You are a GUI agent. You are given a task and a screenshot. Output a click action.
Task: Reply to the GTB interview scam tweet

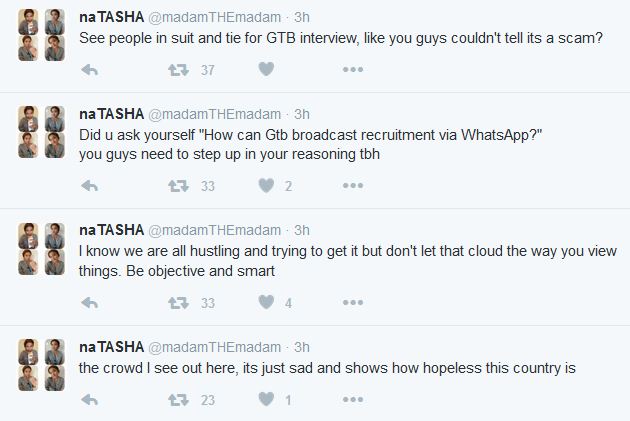[x=89, y=70]
